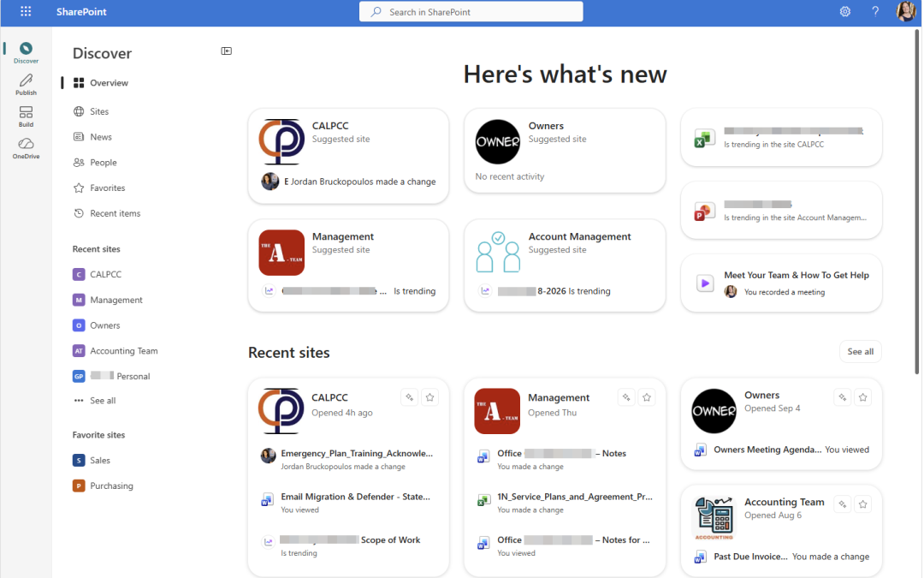Open Build in the app bar
The height and width of the screenshot is (578, 924).
point(26,116)
